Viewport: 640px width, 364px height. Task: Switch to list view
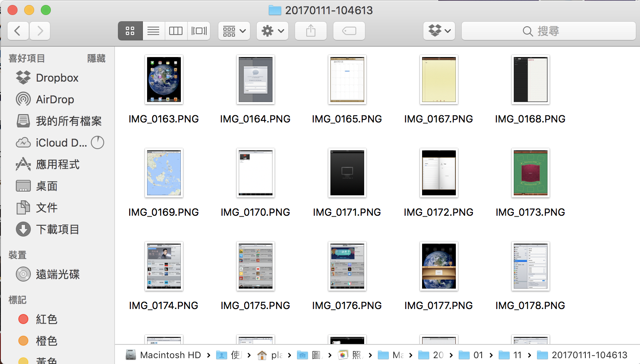click(153, 31)
